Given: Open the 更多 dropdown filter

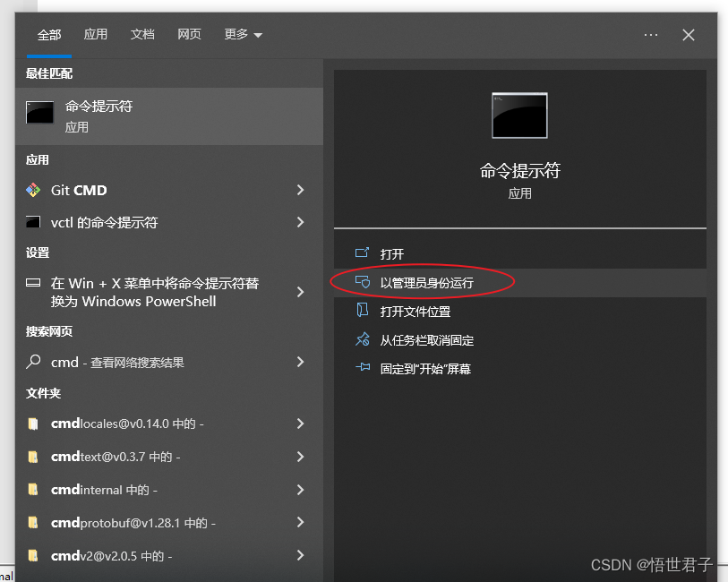Looking at the screenshot, I should (244, 34).
